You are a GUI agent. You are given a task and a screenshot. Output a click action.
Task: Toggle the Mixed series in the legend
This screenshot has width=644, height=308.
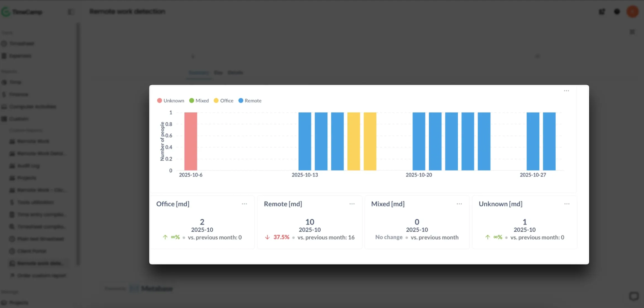pos(199,100)
